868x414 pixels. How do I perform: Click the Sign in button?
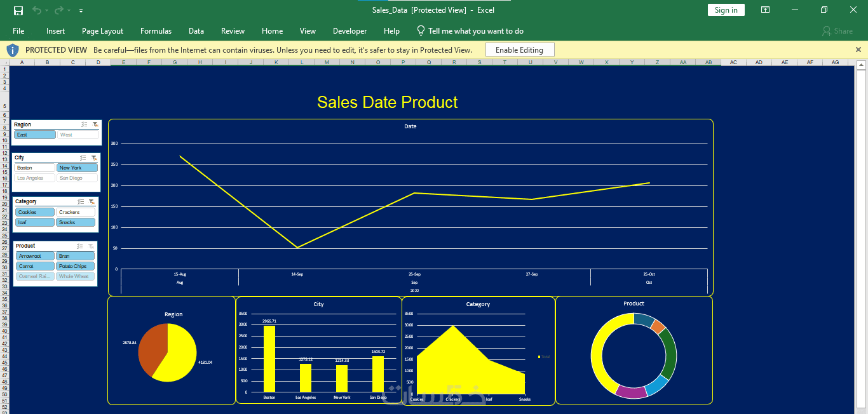[x=726, y=10]
